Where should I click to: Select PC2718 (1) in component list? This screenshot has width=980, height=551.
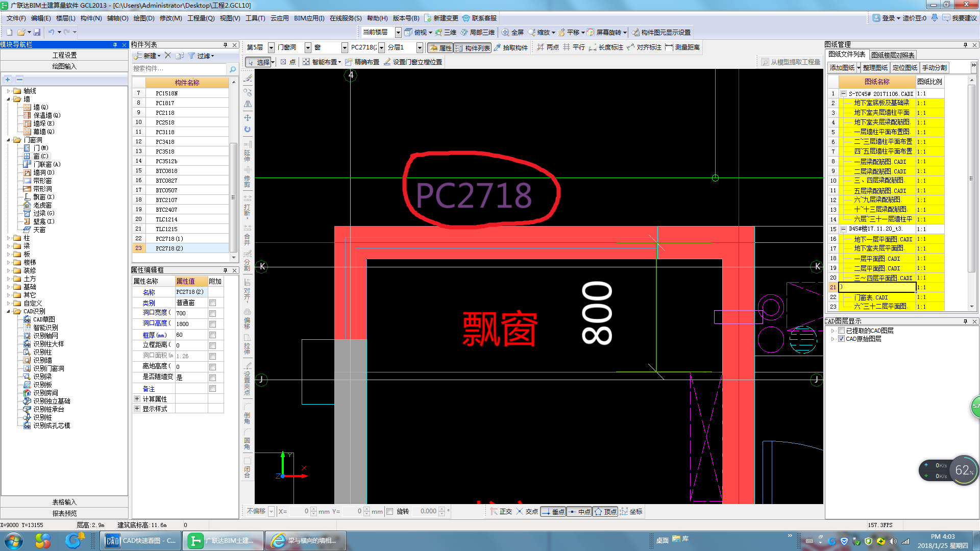coord(186,238)
